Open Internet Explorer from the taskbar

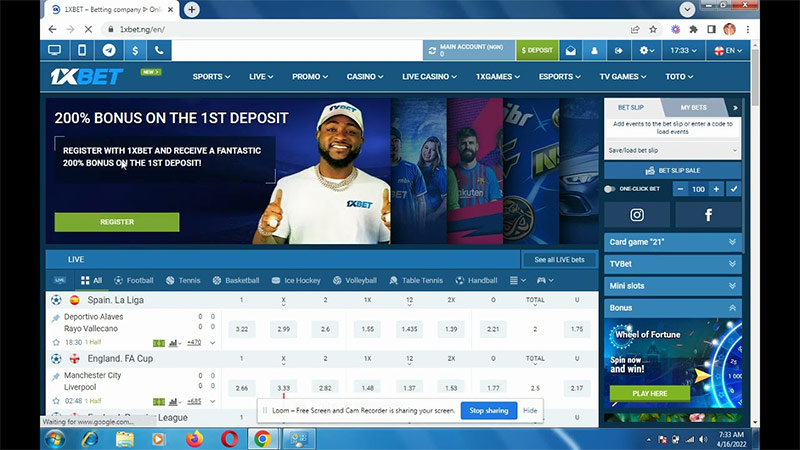coord(90,439)
